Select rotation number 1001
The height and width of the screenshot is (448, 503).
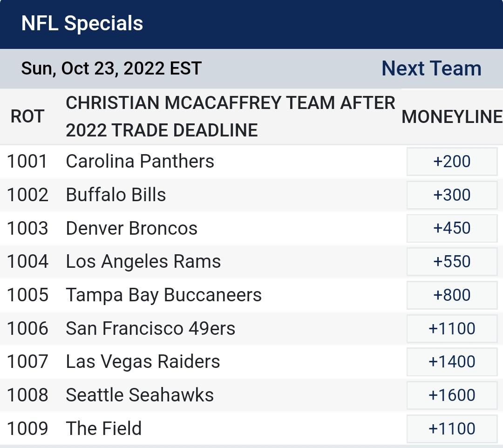(27, 161)
